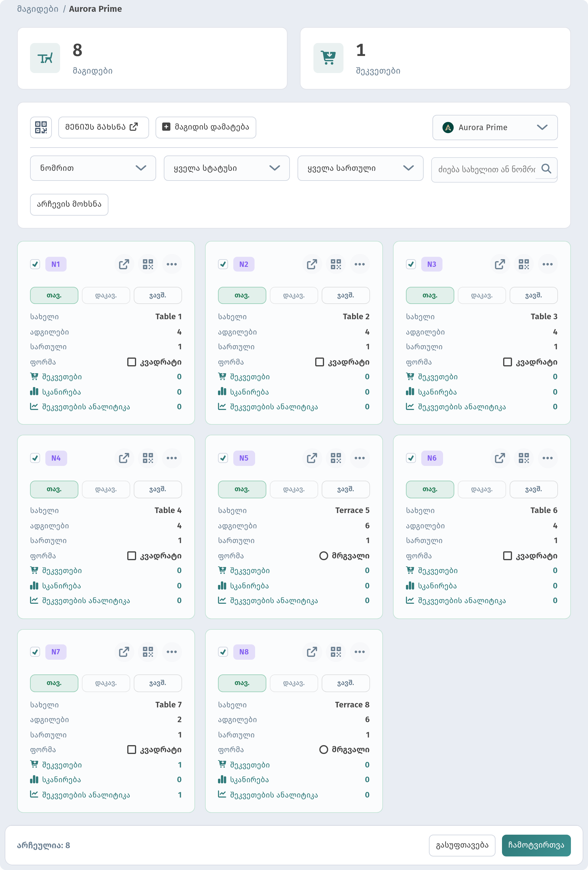Uncheck the N2 table checkbox
The image size is (588, 870).
click(223, 264)
